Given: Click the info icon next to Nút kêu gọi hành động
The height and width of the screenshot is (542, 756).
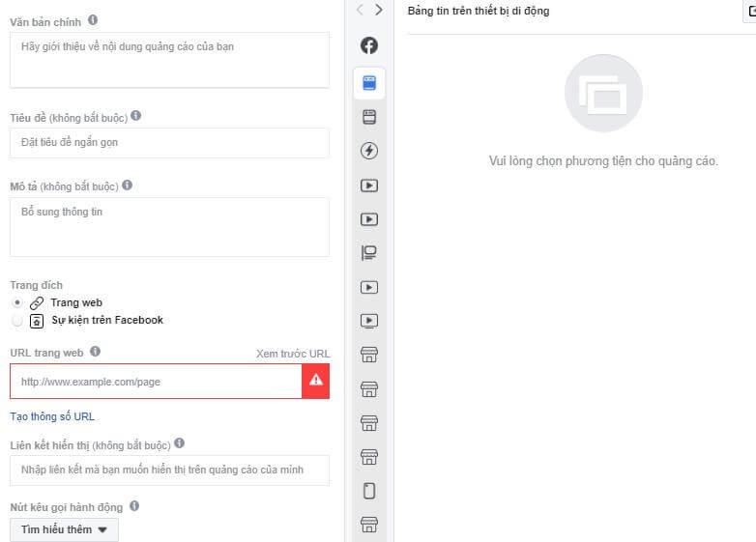Looking at the screenshot, I should [134, 506].
